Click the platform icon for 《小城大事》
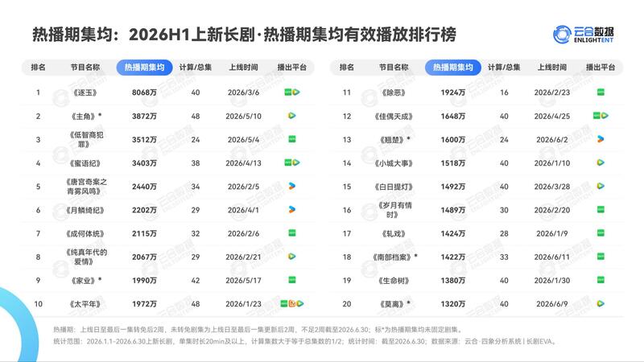The width and height of the screenshot is (644, 362). (x=601, y=162)
